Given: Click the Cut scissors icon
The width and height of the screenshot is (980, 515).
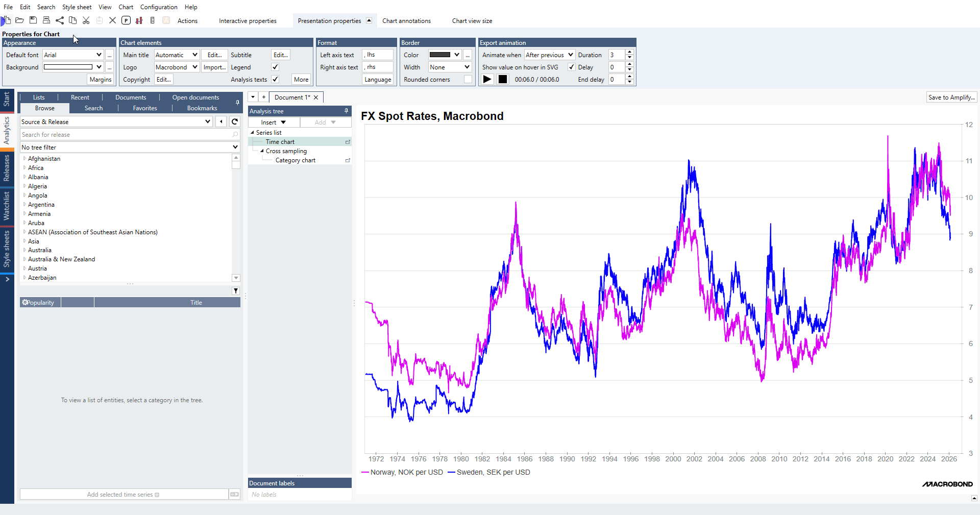Looking at the screenshot, I should pyautogui.click(x=86, y=20).
